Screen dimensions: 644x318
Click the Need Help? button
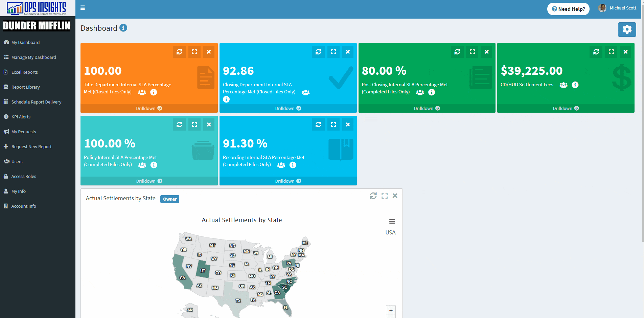tap(568, 9)
